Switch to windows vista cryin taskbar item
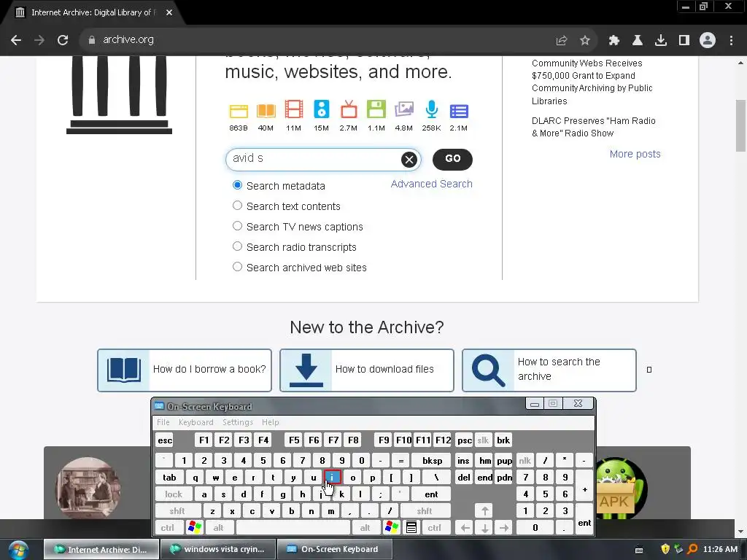This screenshot has height=560, width=747. (x=218, y=550)
